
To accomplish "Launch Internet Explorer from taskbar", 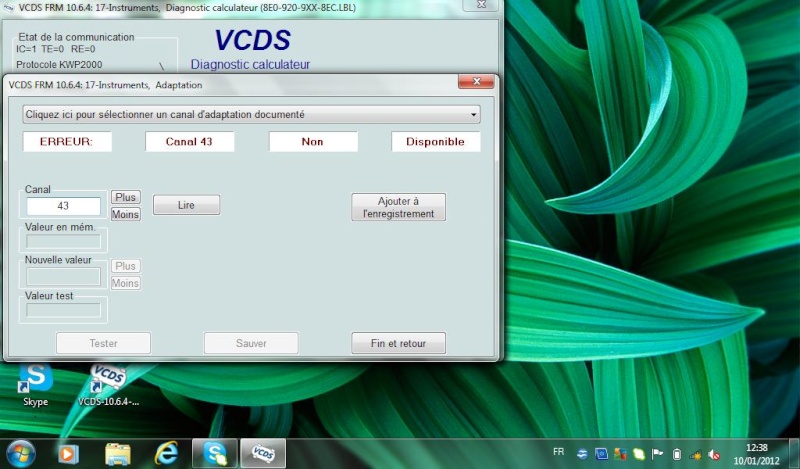I will 167,454.
